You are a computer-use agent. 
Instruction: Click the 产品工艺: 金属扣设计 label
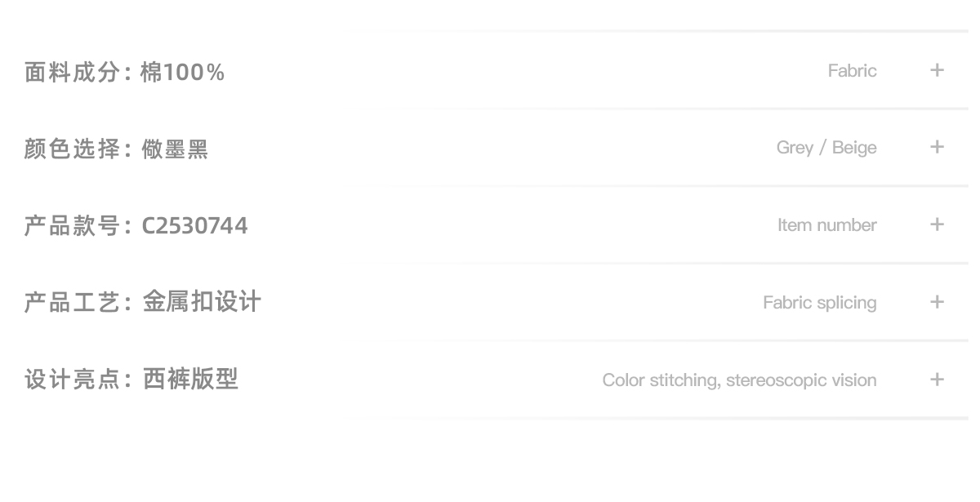pos(142,302)
